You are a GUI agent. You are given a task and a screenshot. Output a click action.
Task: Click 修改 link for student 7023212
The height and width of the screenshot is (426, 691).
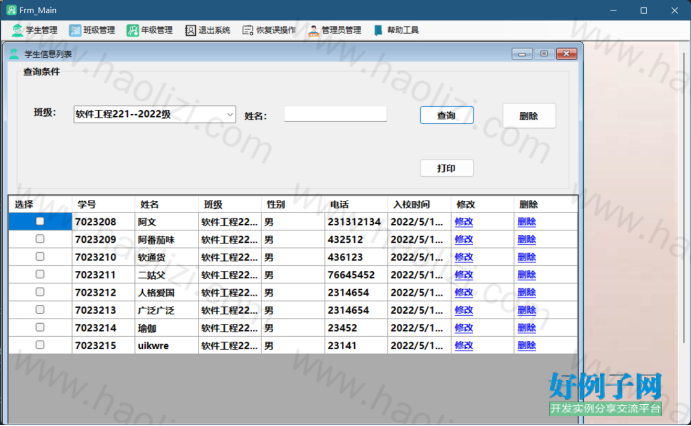point(464,293)
